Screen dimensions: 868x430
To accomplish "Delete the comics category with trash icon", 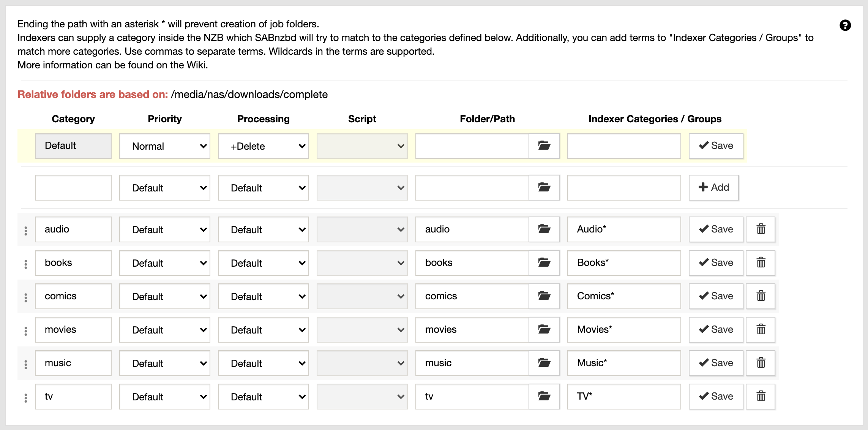I will 761,296.
